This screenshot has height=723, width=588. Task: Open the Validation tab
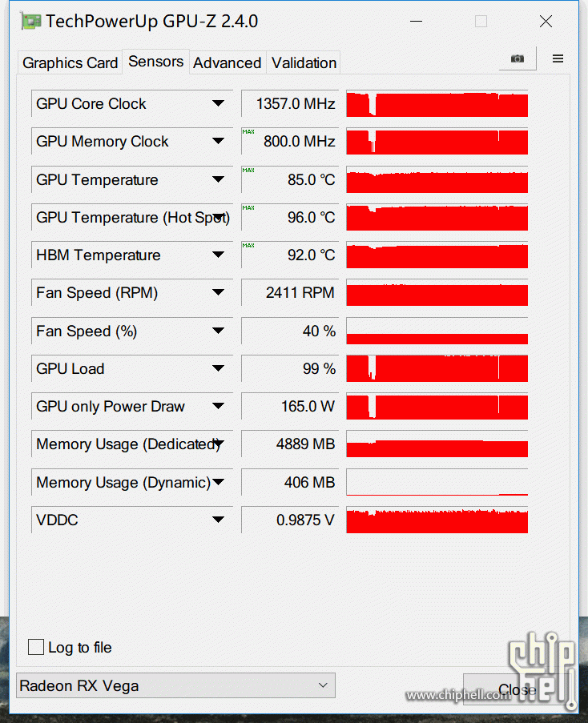304,62
